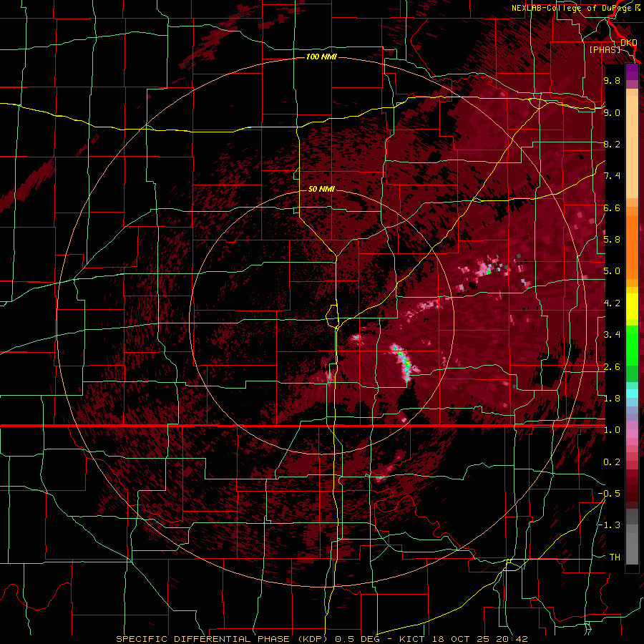Screen dimensions: 644x644
Task: Click the 4.2 value on the color scale
Action: pos(612,303)
